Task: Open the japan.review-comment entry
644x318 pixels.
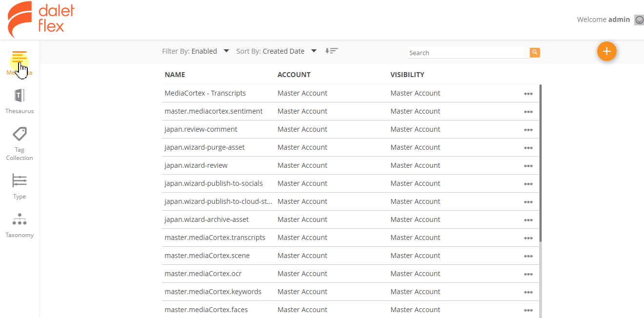Action: [x=201, y=129]
